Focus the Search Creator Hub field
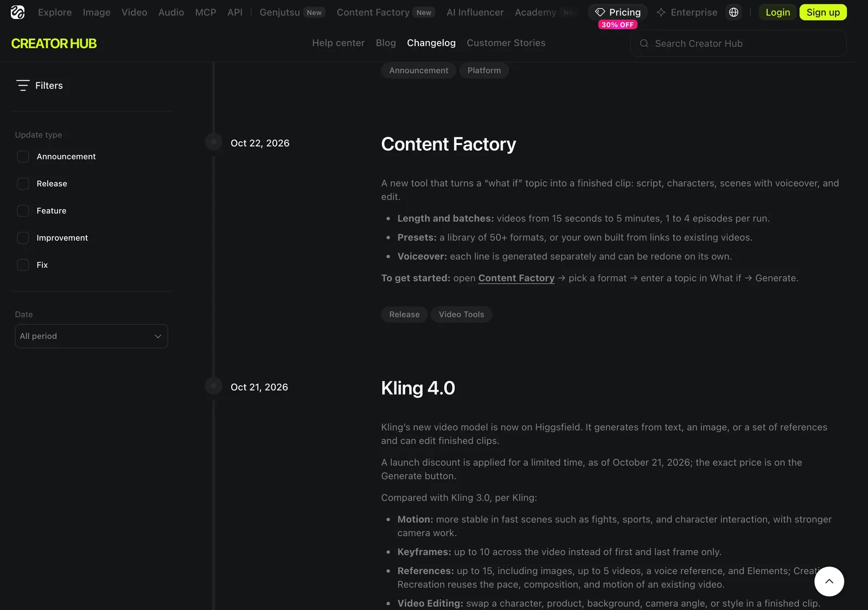This screenshot has height=610, width=868. click(738, 43)
